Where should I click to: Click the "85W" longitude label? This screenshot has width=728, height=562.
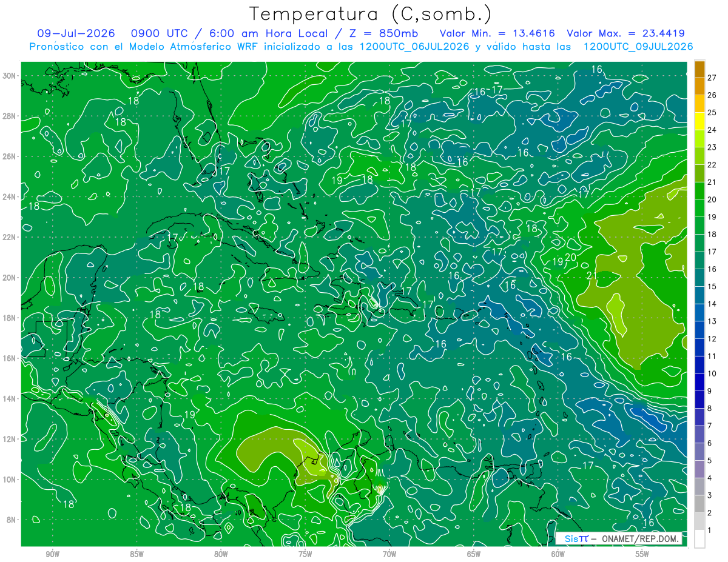click(x=137, y=554)
